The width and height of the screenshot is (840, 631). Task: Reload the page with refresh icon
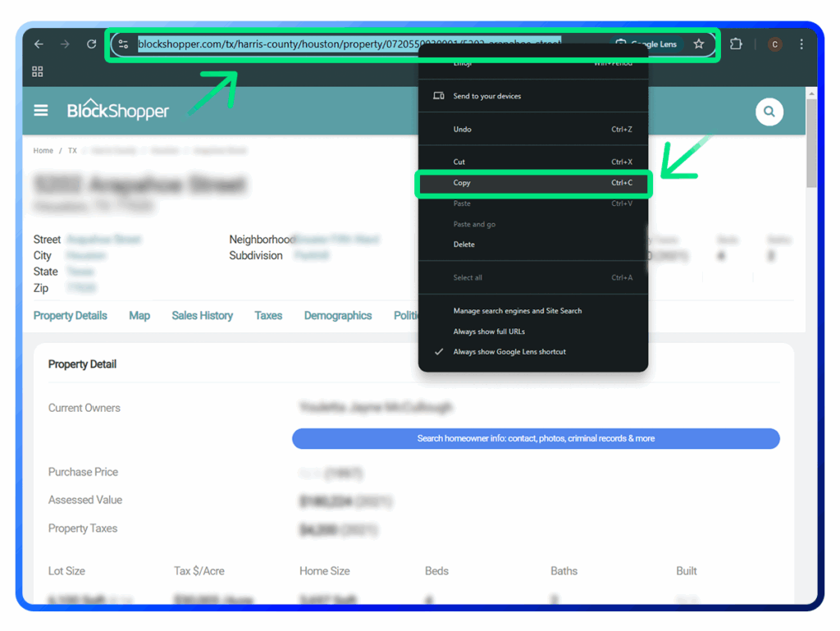[x=91, y=44]
